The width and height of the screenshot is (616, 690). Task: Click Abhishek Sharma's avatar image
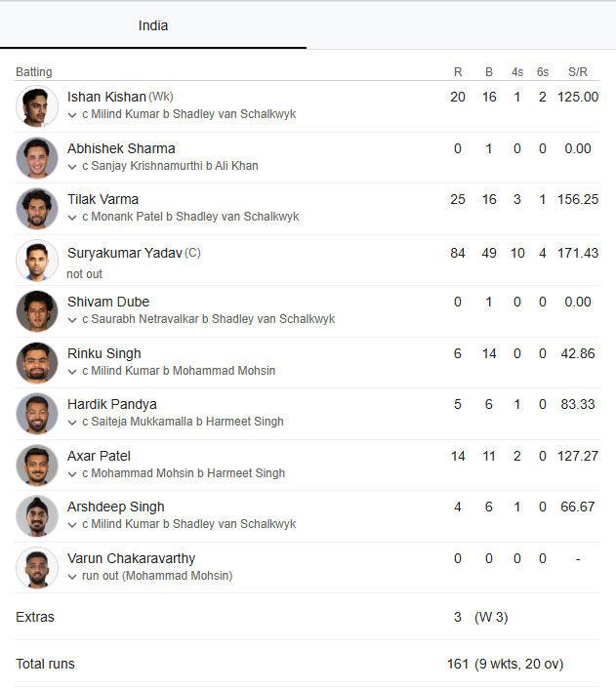[37, 158]
